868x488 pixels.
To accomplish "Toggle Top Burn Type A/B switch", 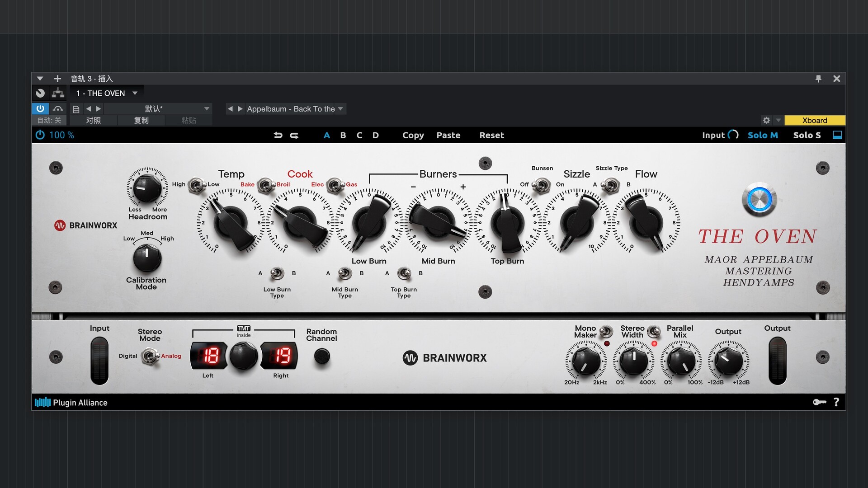I will click(x=404, y=273).
